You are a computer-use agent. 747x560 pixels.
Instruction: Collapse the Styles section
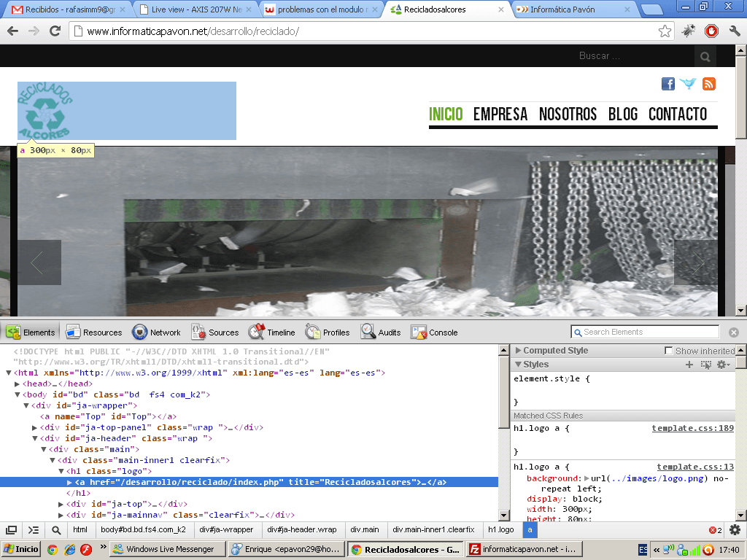519,365
